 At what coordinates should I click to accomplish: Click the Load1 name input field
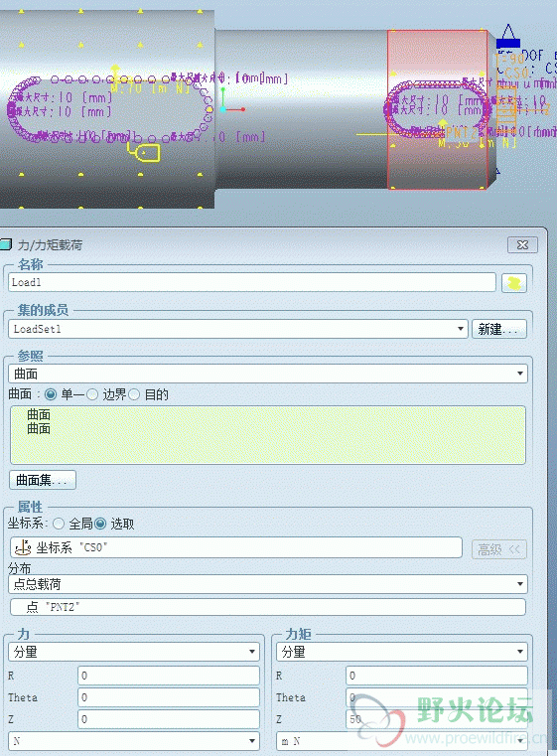252,282
